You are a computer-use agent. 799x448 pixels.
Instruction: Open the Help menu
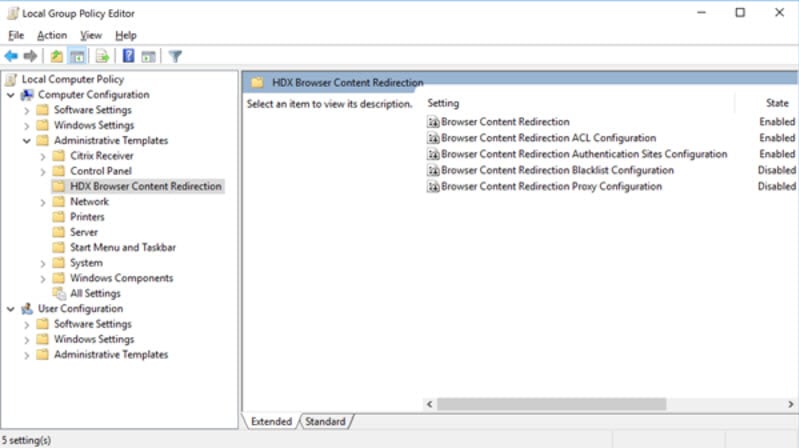[x=125, y=35]
